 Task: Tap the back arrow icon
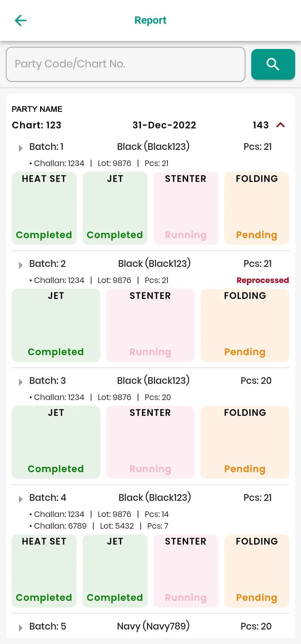coord(21,21)
